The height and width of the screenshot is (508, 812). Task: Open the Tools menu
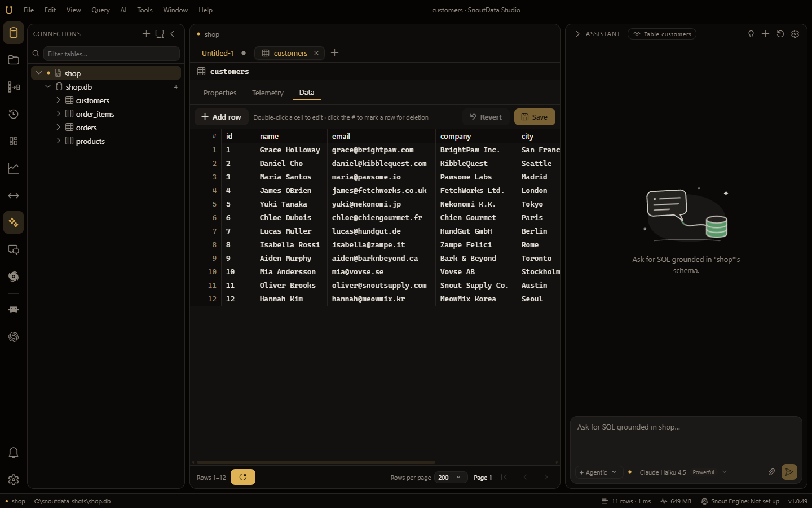pos(145,10)
